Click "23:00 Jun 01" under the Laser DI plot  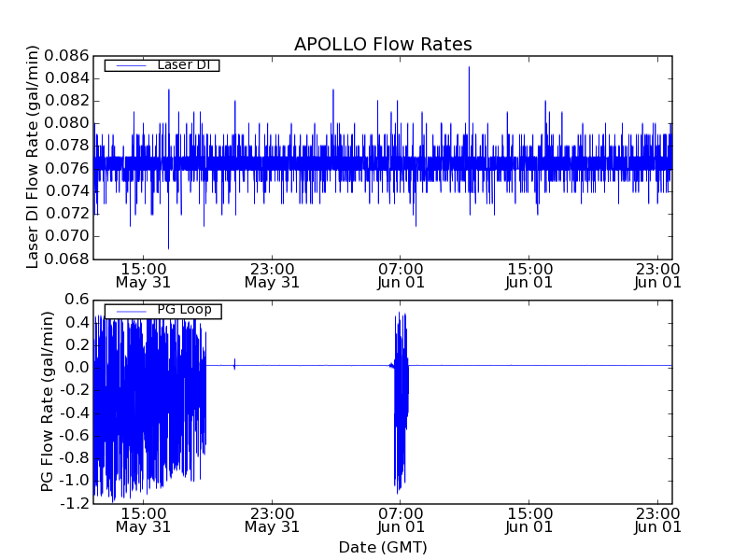(x=657, y=275)
